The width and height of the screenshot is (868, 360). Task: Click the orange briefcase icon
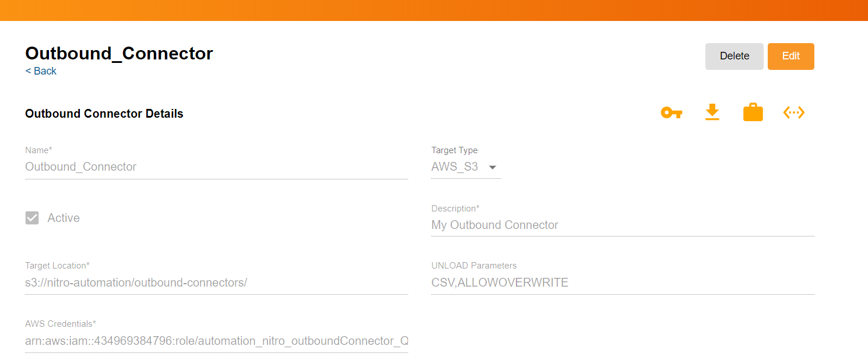point(753,112)
